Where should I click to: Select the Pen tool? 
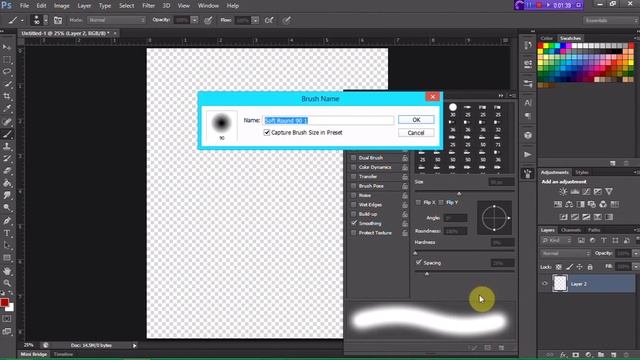(x=7, y=221)
